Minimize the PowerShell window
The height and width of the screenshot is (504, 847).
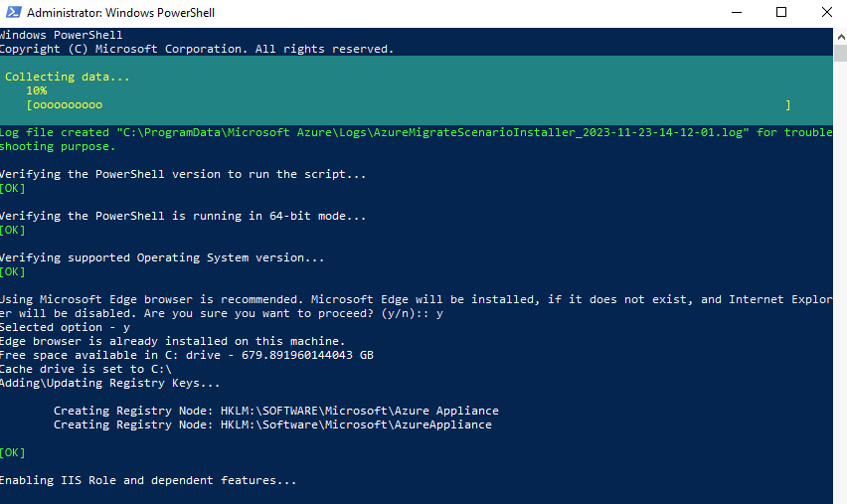point(737,12)
